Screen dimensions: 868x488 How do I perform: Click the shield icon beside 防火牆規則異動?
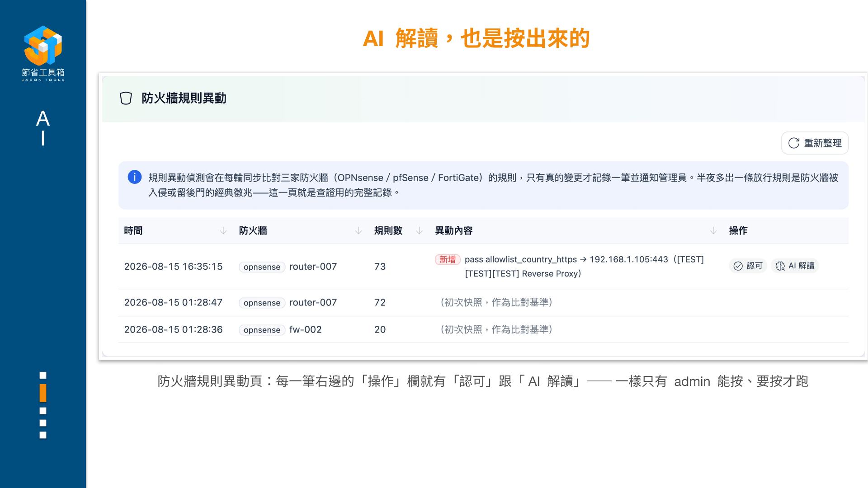point(126,99)
